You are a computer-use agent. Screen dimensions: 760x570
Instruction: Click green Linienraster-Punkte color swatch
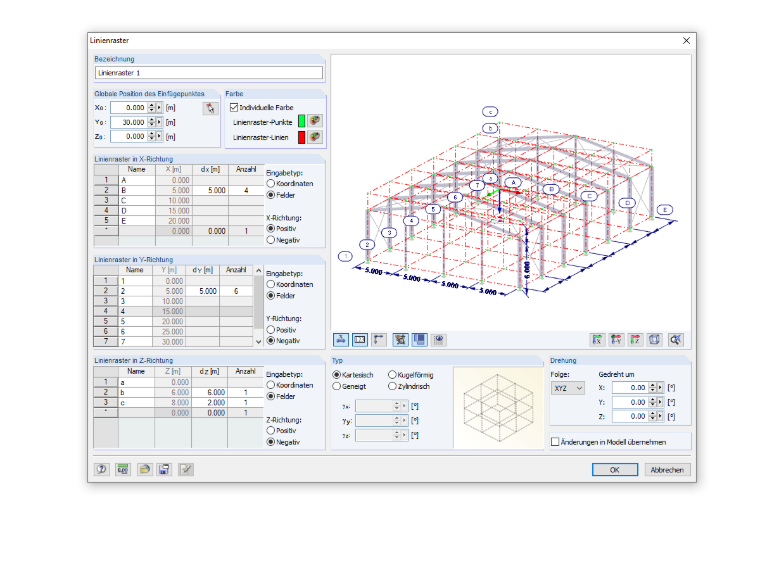click(x=301, y=121)
